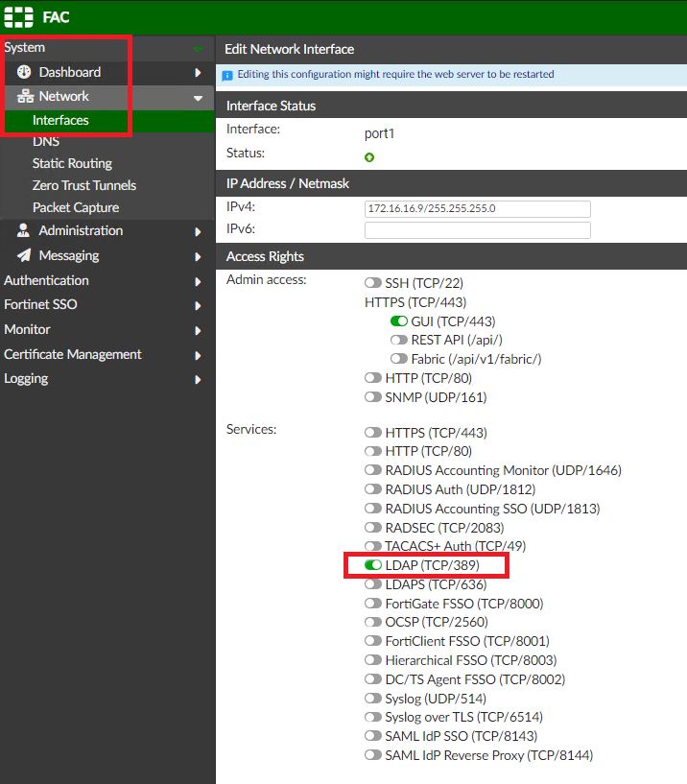Enable Services HTTPS (TCP/443) toggle
This screenshot has height=784, width=687.
coord(373,432)
